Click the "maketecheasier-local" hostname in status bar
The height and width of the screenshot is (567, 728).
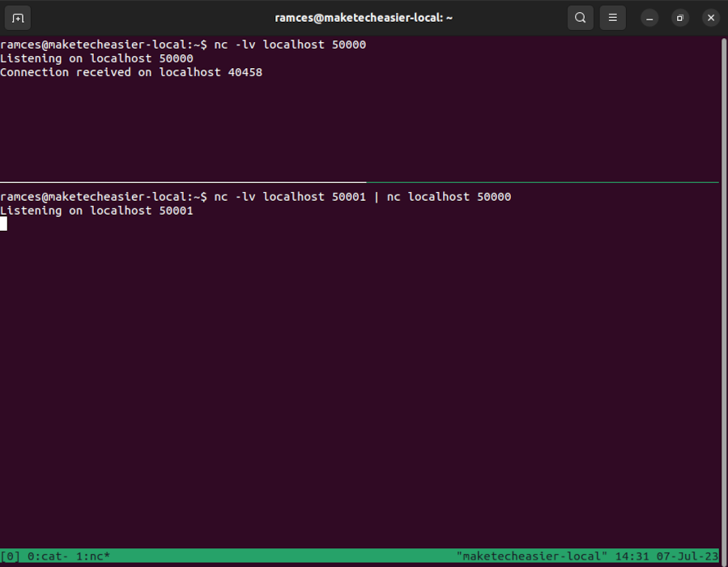pos(531,556)
